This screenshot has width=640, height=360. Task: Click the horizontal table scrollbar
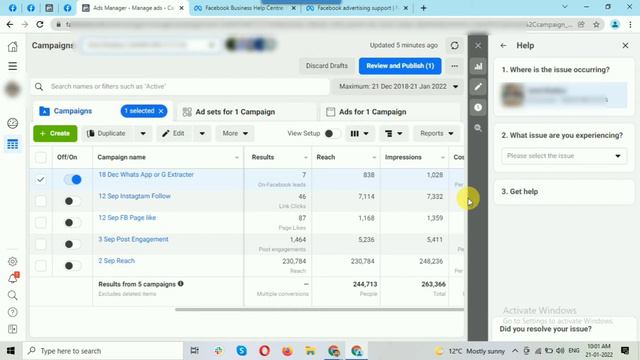pyautogui.click(x=319, y=309)
